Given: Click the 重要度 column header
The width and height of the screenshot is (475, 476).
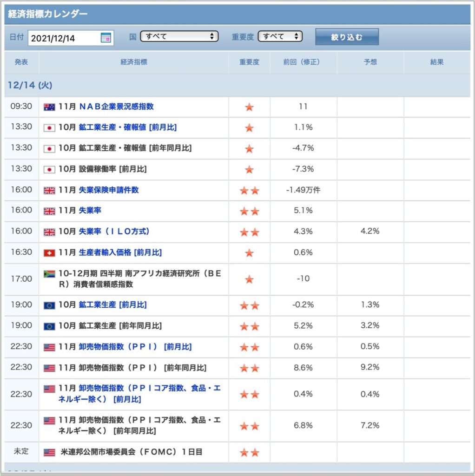Looking at the screenshot, I should pyautogui.click(x=249, y=62).
